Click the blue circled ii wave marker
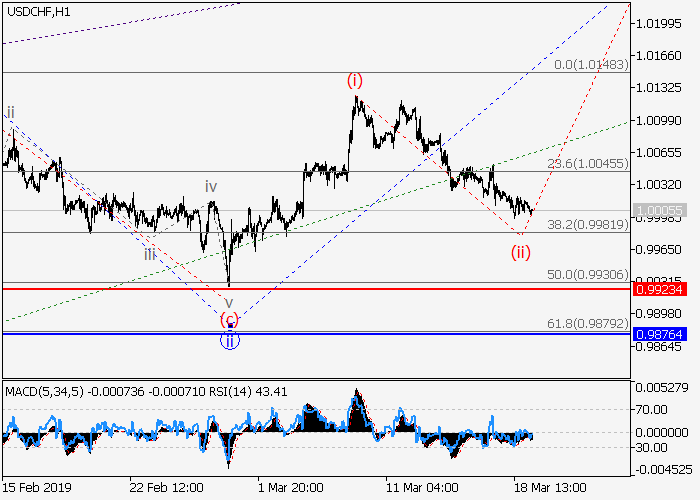This screenshot has width=700, height=500. pos(230,341)
